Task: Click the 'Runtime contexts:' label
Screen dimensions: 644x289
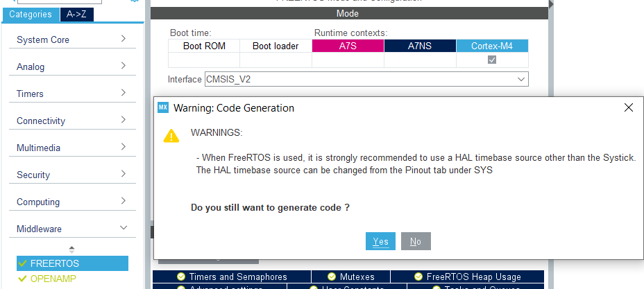Action: tap(350, 33)
